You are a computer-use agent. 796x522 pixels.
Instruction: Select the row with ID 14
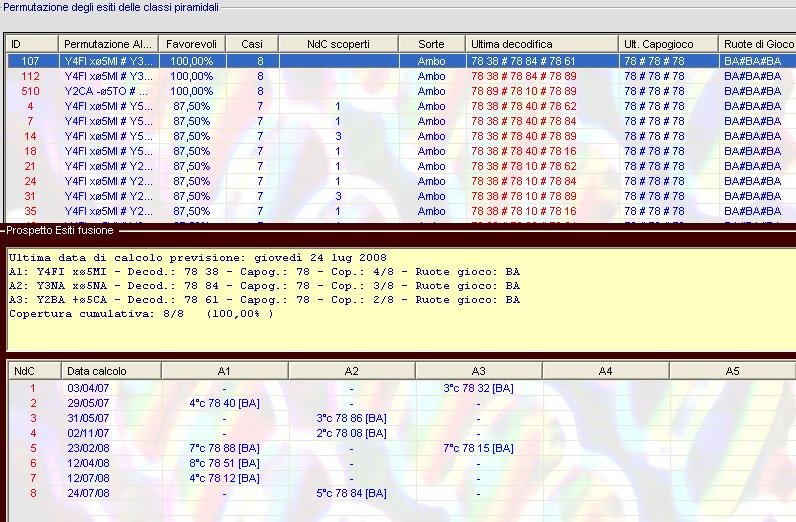pyautogui.click(x=401, y=136)
